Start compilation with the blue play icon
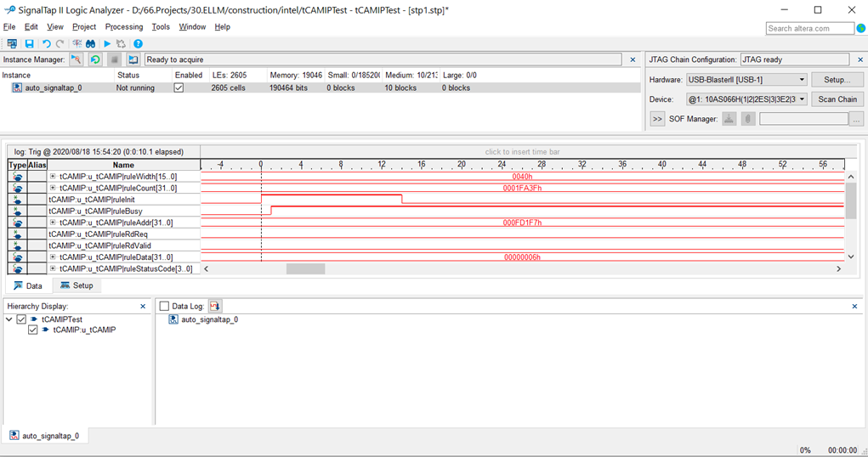868x457 pixels. coord(107,43)
